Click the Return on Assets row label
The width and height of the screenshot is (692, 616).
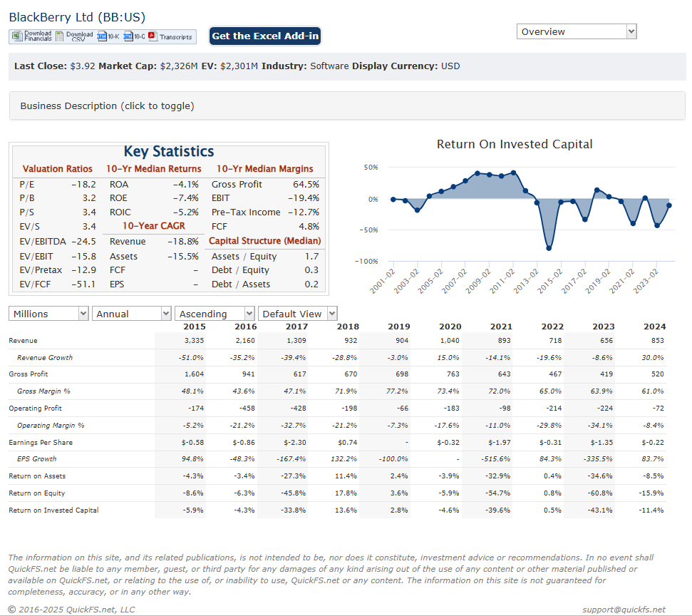(37, 476)
